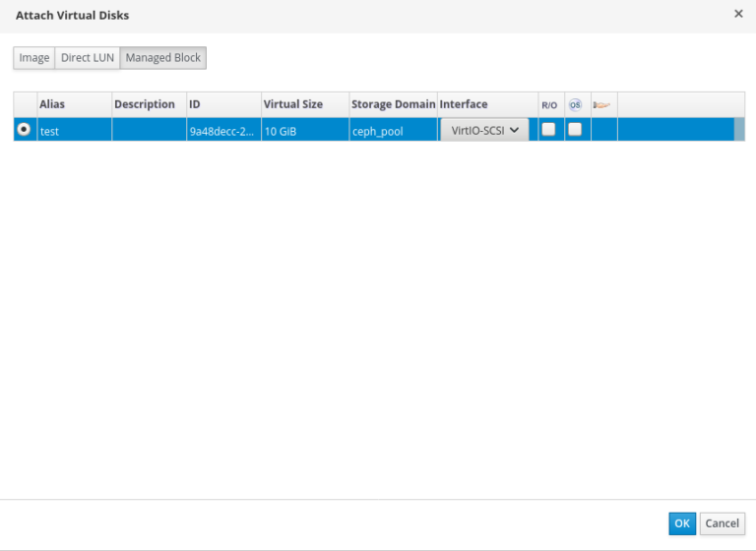Click the table's vertical scrollbar handle
This screenshot has height=551, width=756.
[739, 130]
